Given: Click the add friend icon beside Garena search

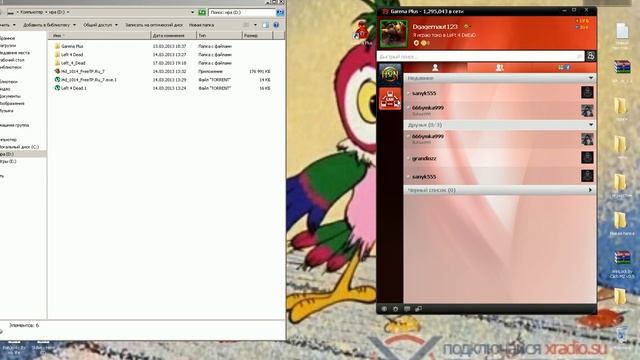Looking at the screenshot, I should (x=591, y=56).
